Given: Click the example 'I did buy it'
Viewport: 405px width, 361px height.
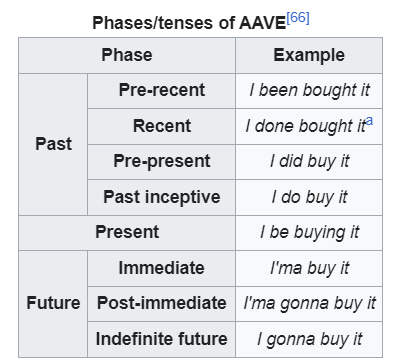Looking at the screenshot, I should [x=310, y=162].
